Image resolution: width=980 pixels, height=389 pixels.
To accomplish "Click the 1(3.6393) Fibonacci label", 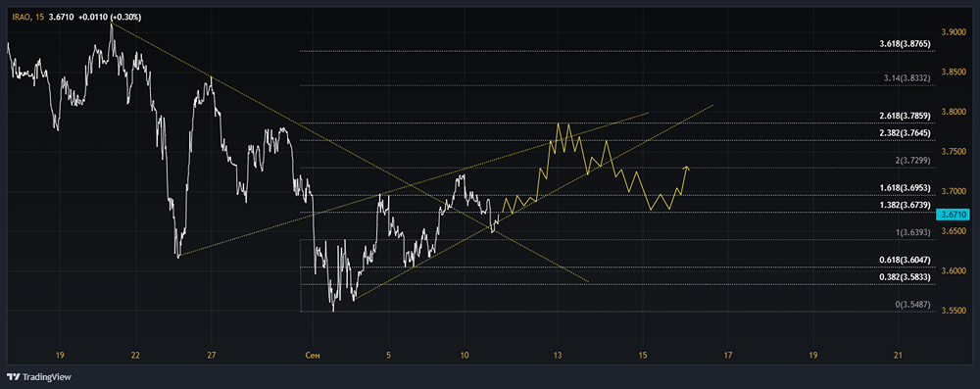I will click(913, 232).
